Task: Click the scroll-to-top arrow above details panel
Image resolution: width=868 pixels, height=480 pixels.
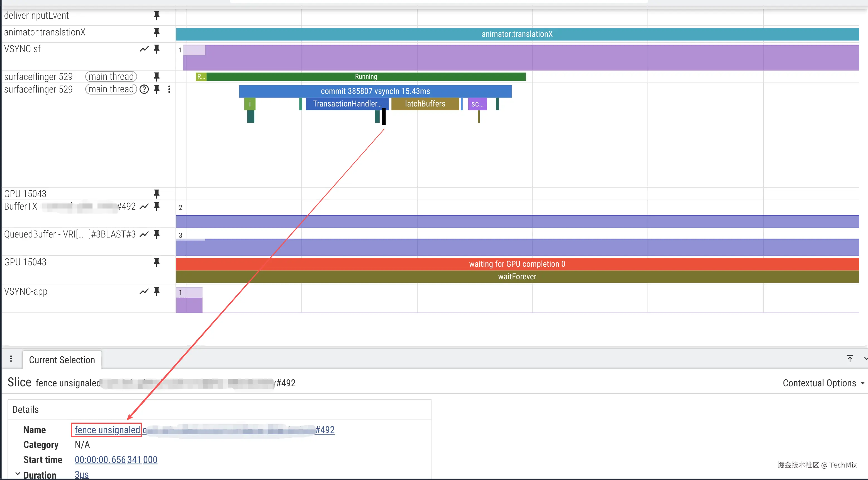Action: [850, 358]
